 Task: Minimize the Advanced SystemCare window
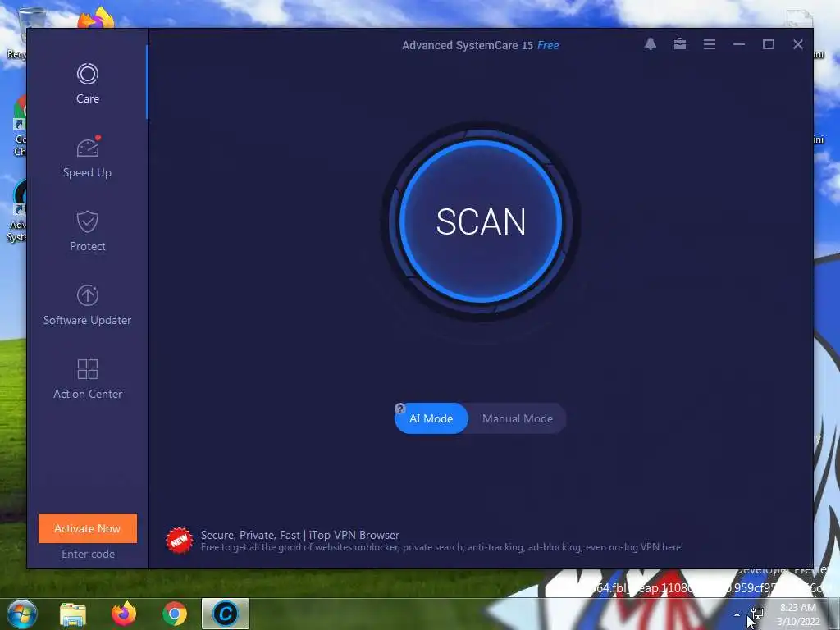739,44
